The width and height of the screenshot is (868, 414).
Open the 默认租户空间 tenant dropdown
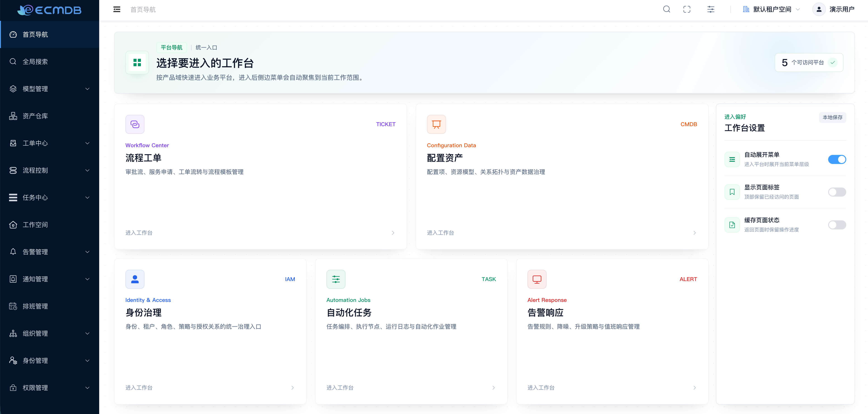coord(771,10)
